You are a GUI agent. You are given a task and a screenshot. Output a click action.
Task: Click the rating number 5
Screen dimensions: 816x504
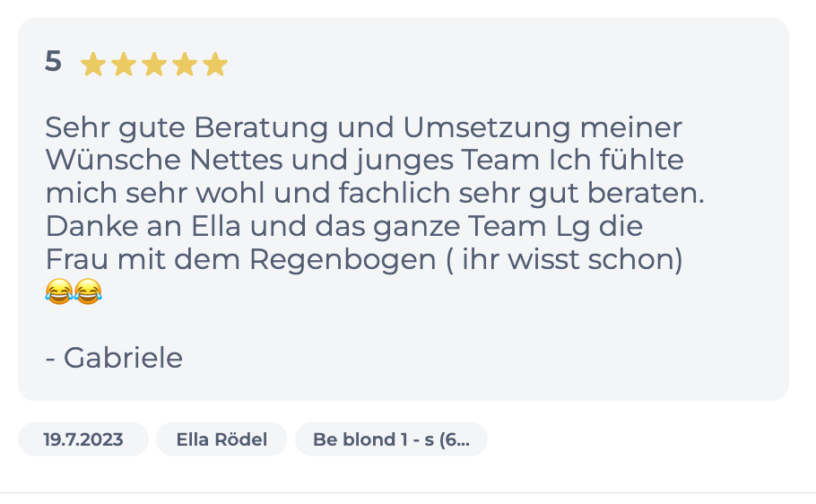click(x=54, y=62)
